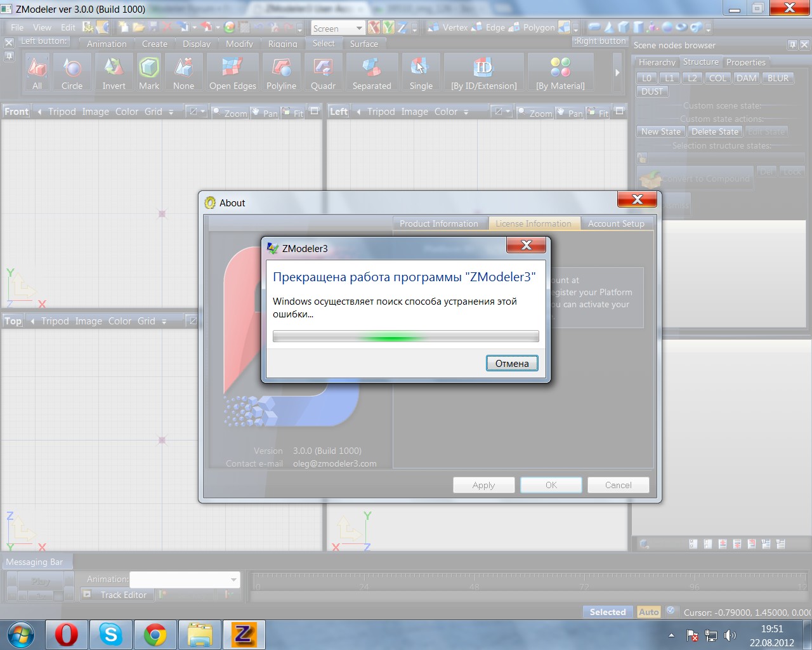Open the Product Information tab in About
This screenshot has height=650, width=812.
pyautogui.click(x=439, y=223)
